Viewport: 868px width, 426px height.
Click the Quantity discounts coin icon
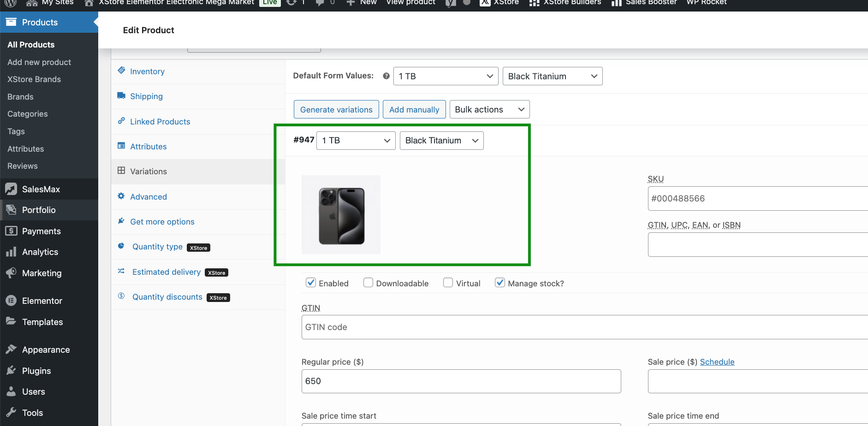point(121,296)
